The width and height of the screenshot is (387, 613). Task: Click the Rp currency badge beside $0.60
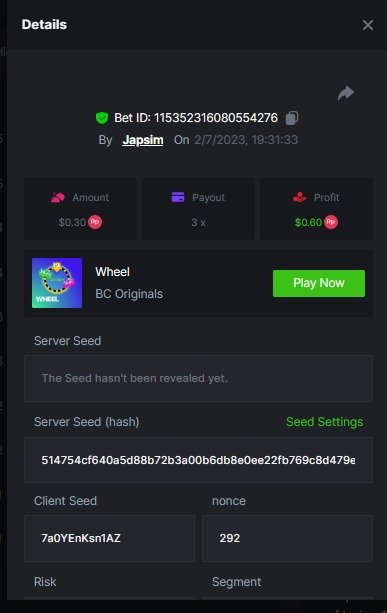[x=331, y=222]
